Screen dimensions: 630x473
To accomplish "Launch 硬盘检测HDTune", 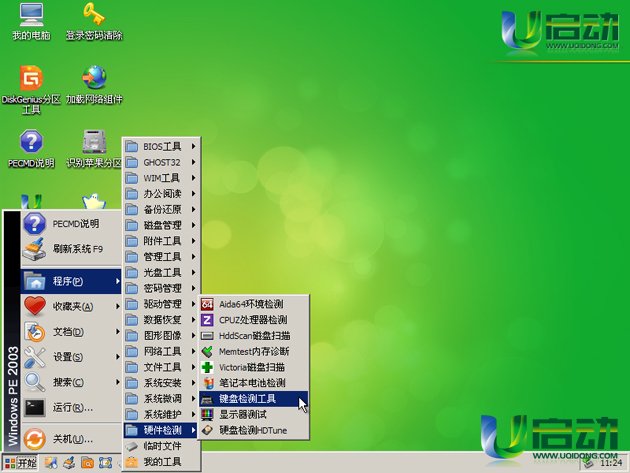I will click(254, 430).
